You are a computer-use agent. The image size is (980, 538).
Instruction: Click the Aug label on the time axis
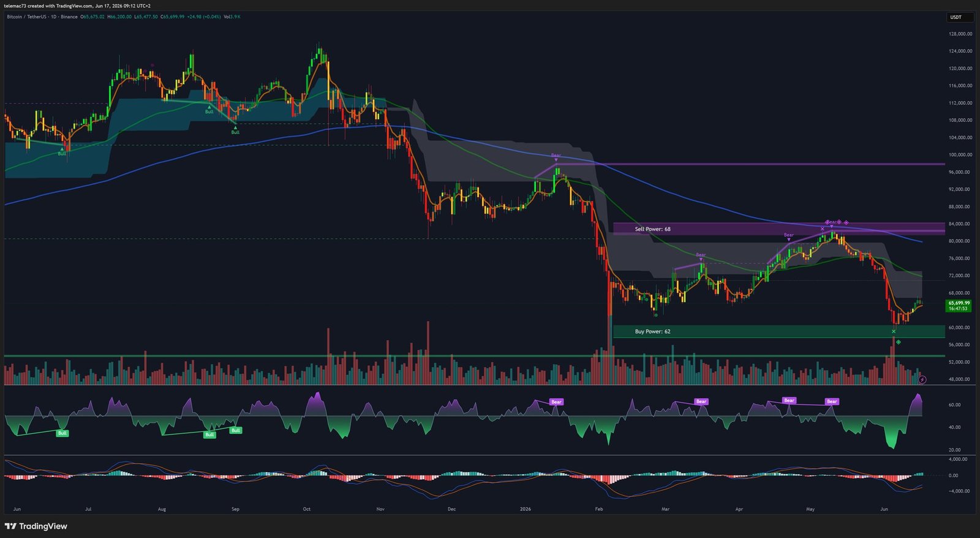pyautogui.click(x=162, y=509)
